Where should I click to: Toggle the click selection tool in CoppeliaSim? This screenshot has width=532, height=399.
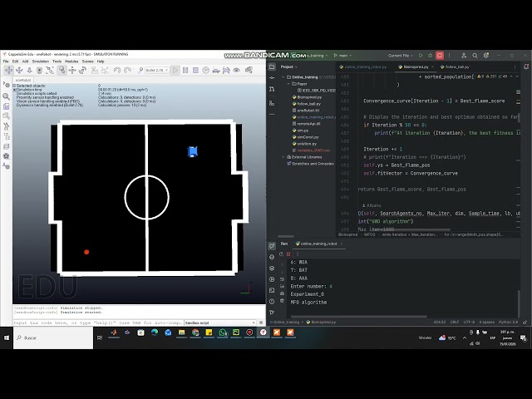pyautogui.click(x=62, y=70)
